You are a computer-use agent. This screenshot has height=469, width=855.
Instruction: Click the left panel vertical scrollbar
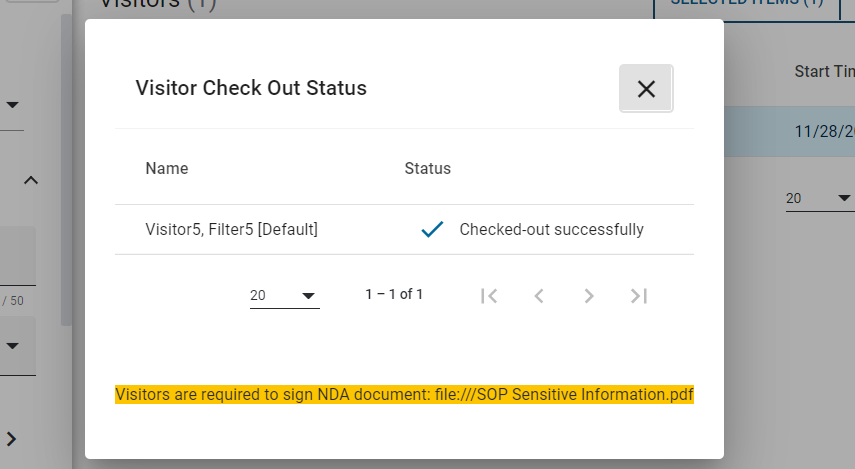coord(66,170)
